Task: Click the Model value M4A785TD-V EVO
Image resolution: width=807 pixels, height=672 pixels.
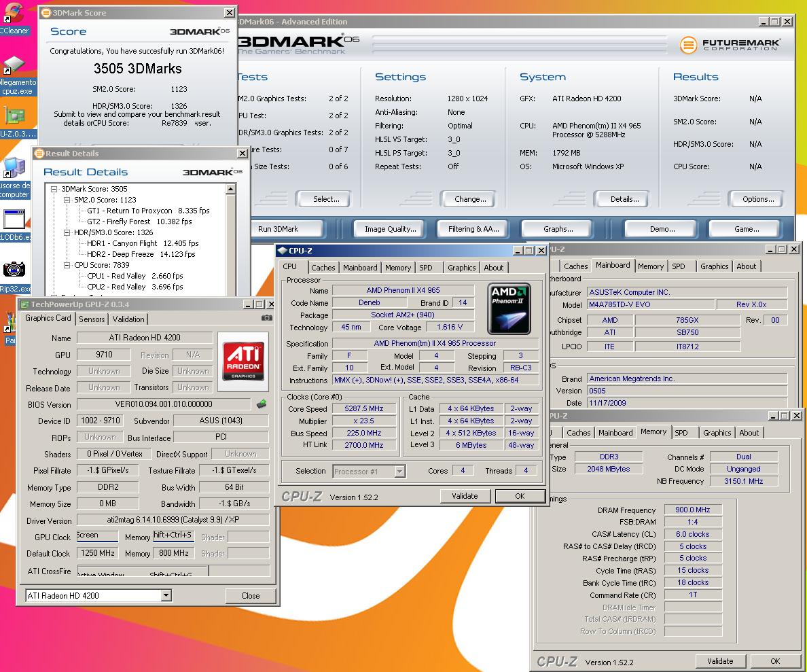Action: coord(651,305)
